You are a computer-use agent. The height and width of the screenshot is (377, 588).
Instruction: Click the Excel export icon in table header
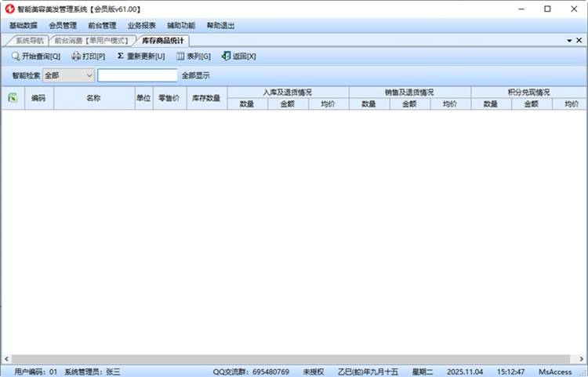13,98
